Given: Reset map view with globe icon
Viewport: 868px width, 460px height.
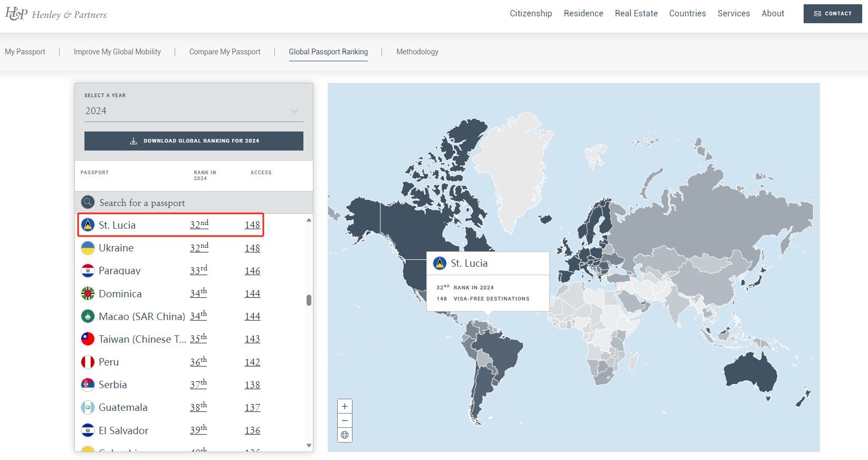Looking at the screenshot, I should [x=345, y=435].
